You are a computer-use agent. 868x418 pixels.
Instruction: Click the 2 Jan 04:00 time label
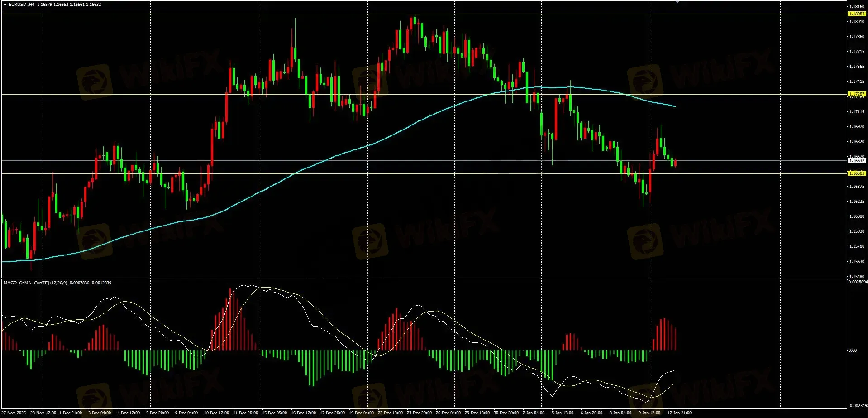[x=534, y=413]
